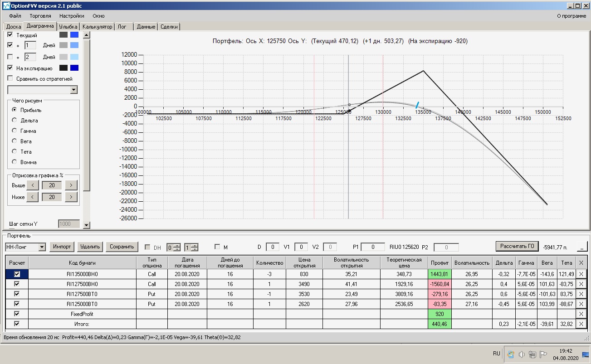Open the Action Center flag icon

[543, 354]
